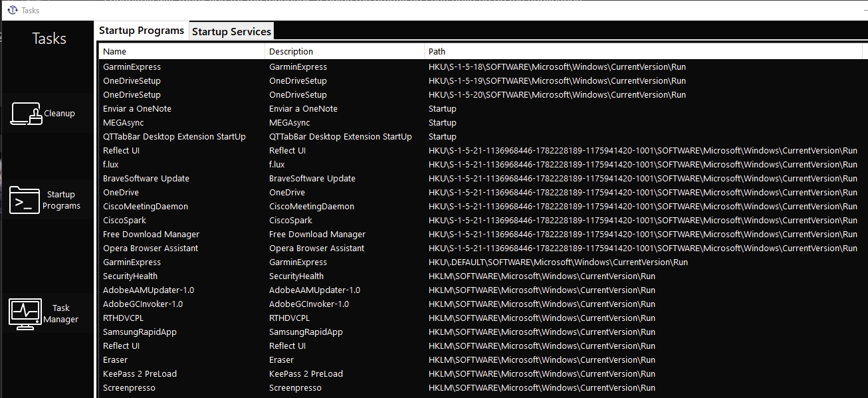The width and height of the screenshot is (868, 398).
Task: Select the Startup Programs tab
Action: [x=142, y=31]
